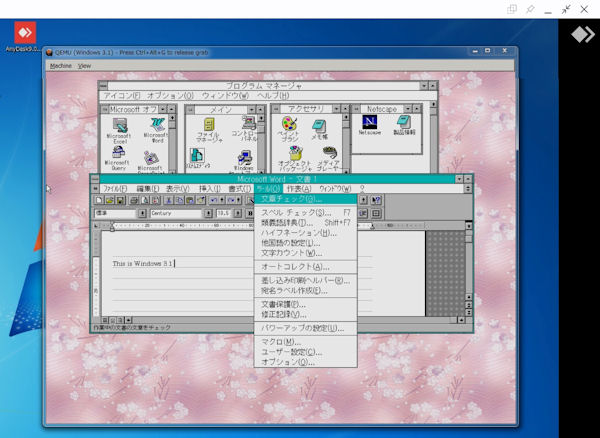This screenshot has height=438, width=600.
Task: Click the Paste clipboard icon in Word toolbar
Action: (190, 200)
